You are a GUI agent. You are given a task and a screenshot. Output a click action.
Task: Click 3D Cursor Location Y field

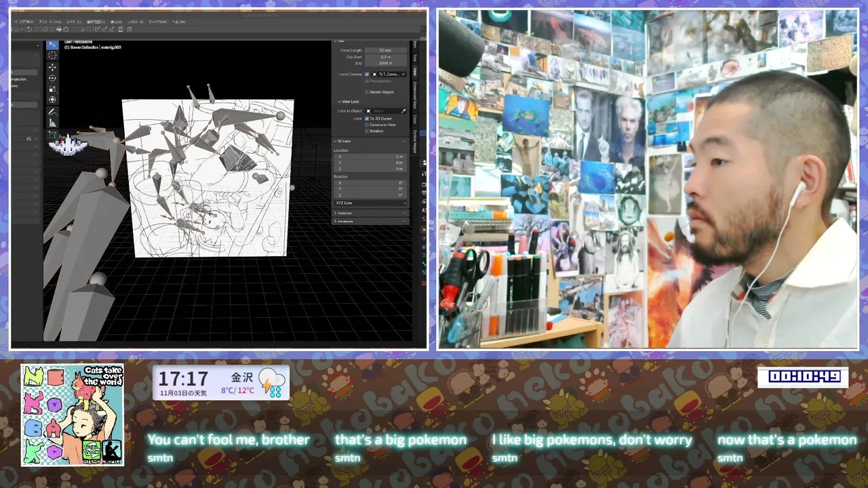click(370, 163)
